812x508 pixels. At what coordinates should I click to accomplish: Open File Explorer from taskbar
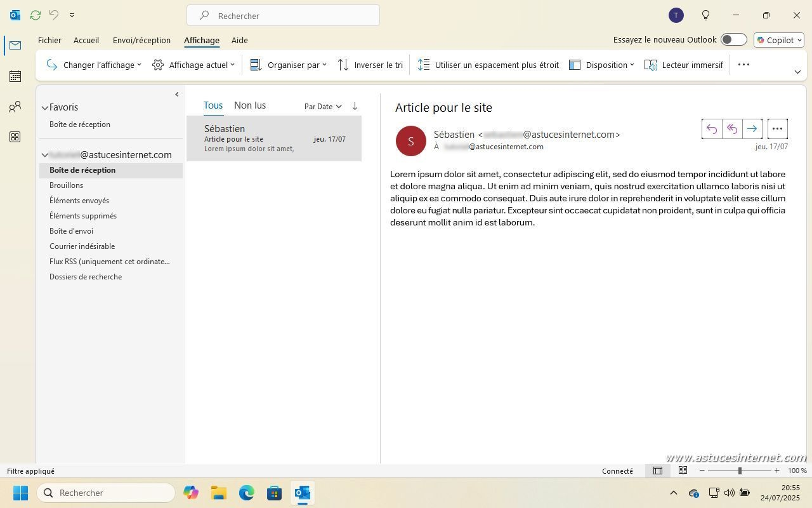point(219,493)
